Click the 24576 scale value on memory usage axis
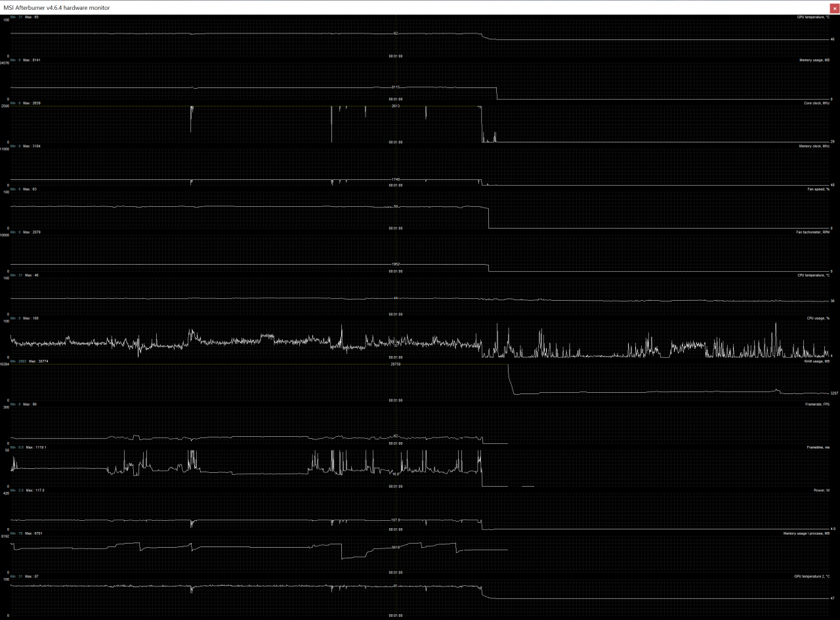Screen dimensions: 840x620 click(x=5, y=64)
